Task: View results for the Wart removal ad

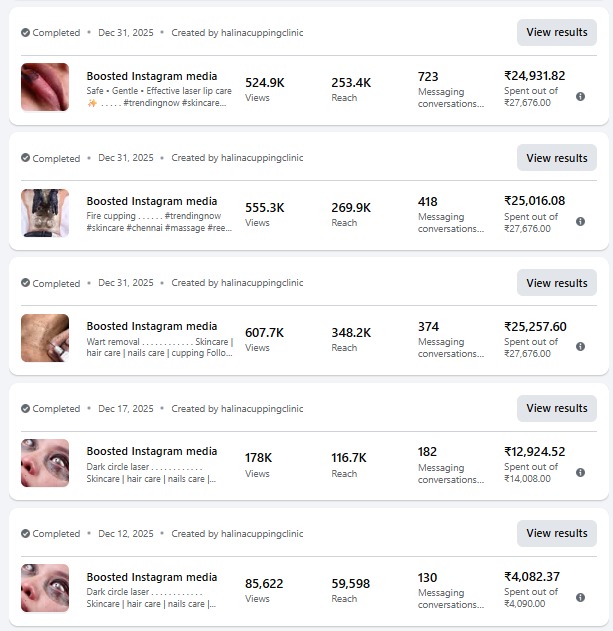Action: (x=557, y=283)
